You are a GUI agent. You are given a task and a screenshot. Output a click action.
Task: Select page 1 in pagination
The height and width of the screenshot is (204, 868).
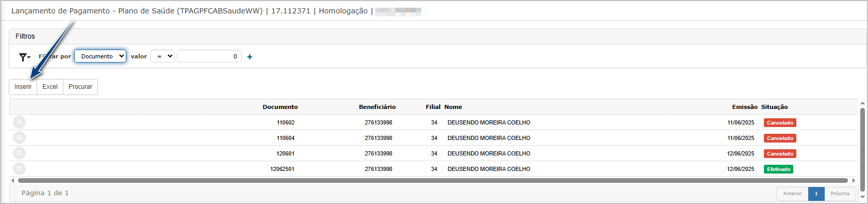816,194
